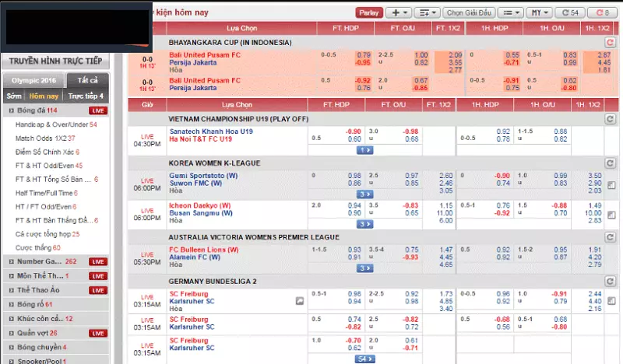This screenshot has width=623, height=364.
Task: Switch to the Tất cả tab
Action: click(87, 81)
